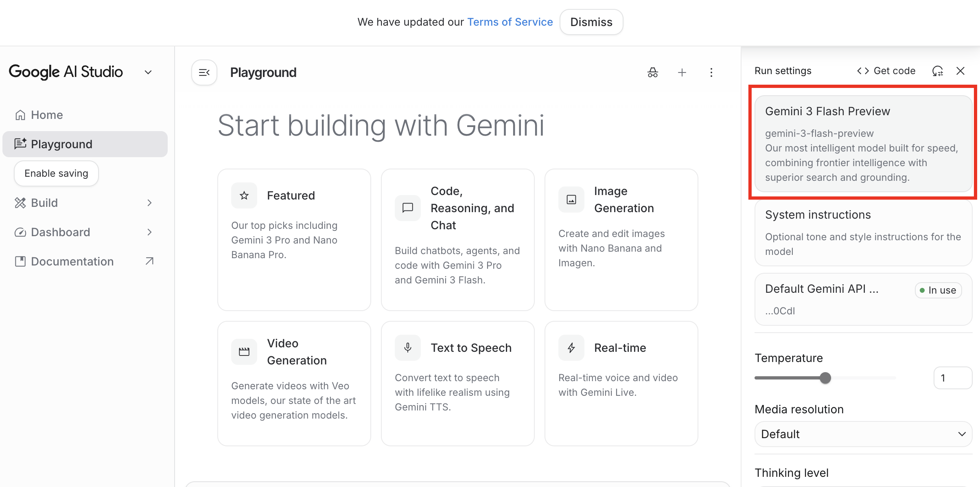The image size is (980, 487).
Task: Collapse the sidebar panel toggle icon
Action: pyautogui.click(x=204, y=72)
